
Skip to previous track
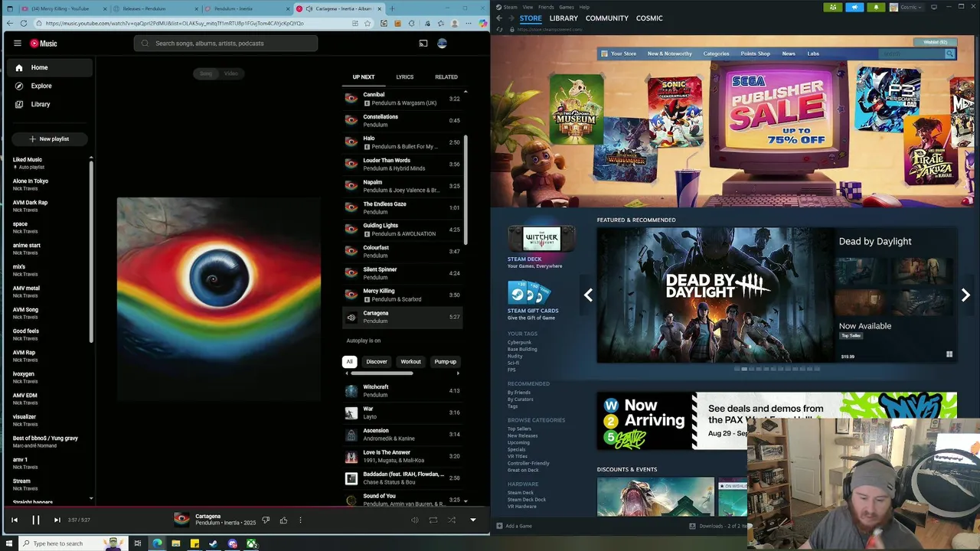pos(15,520)
